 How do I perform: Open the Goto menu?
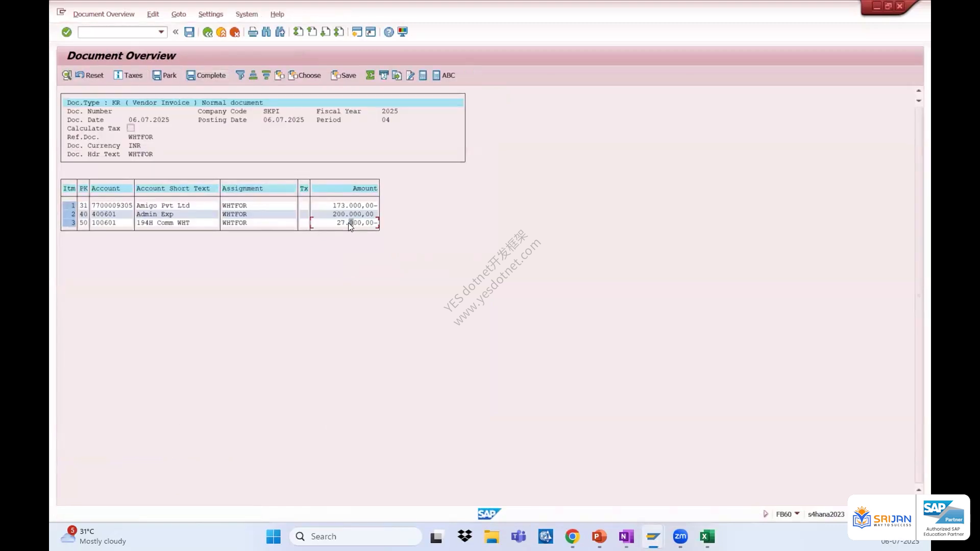[x=179, y=14]
